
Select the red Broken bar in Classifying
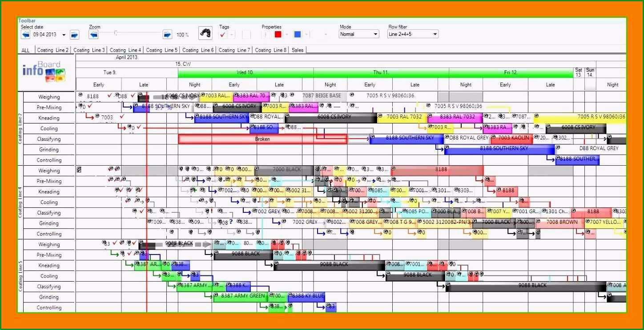tap(262, 139)
